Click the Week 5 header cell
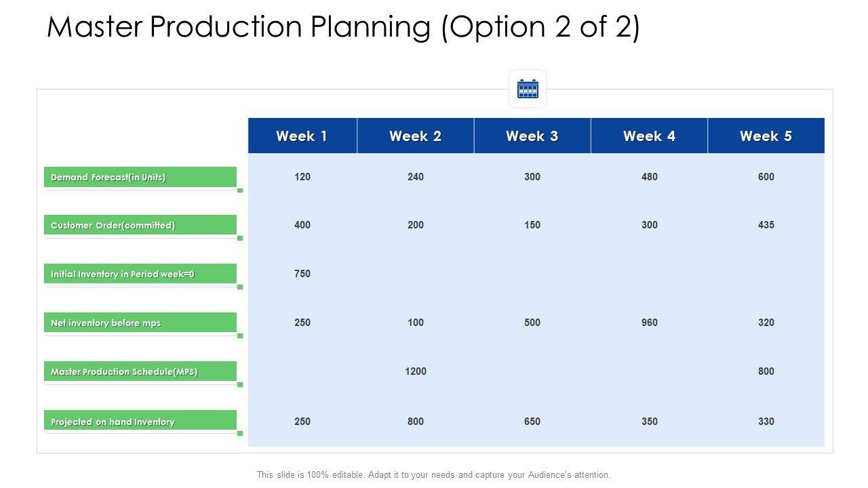 point(766,136)
